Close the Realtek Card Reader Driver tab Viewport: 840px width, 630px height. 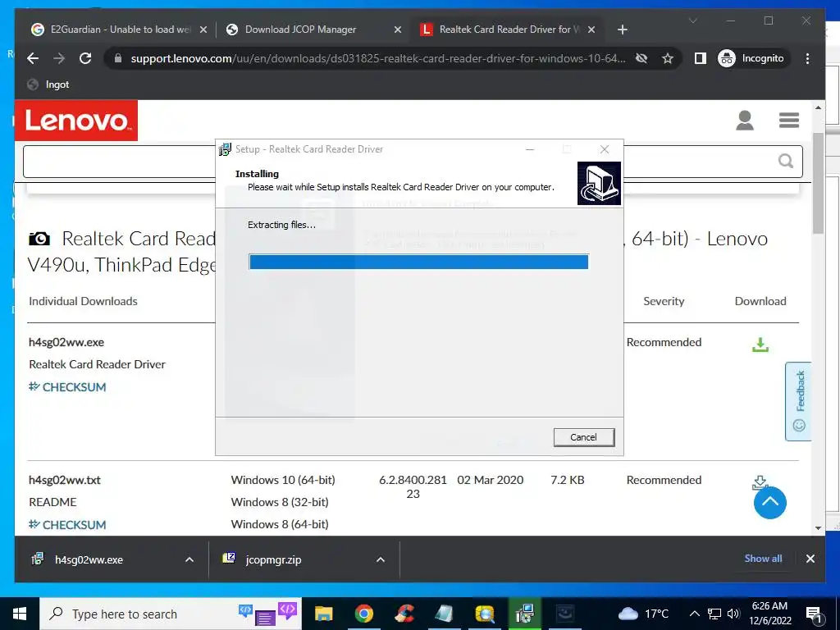click(x=591, y=30)
